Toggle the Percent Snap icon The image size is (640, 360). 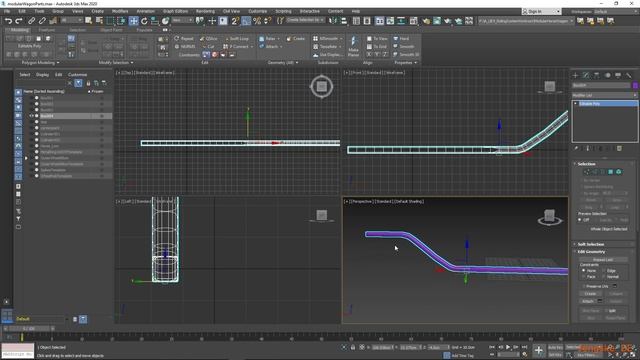point(257,21)
